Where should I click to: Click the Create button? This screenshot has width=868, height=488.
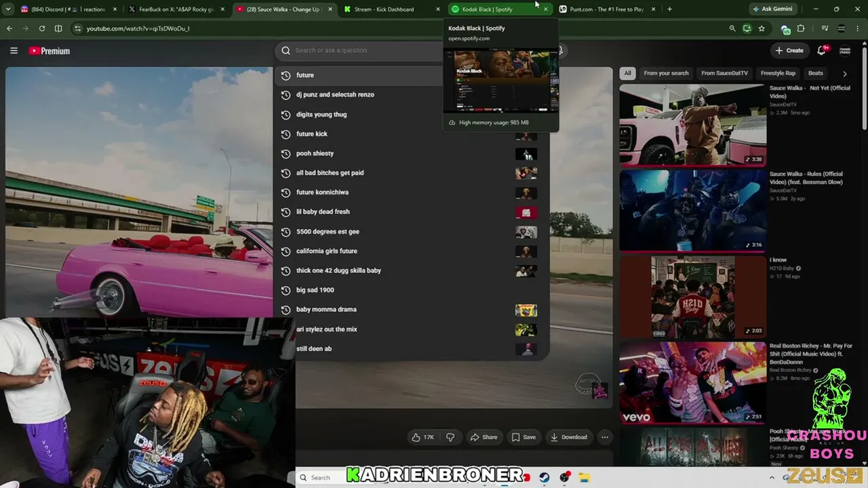click(790, 50)
